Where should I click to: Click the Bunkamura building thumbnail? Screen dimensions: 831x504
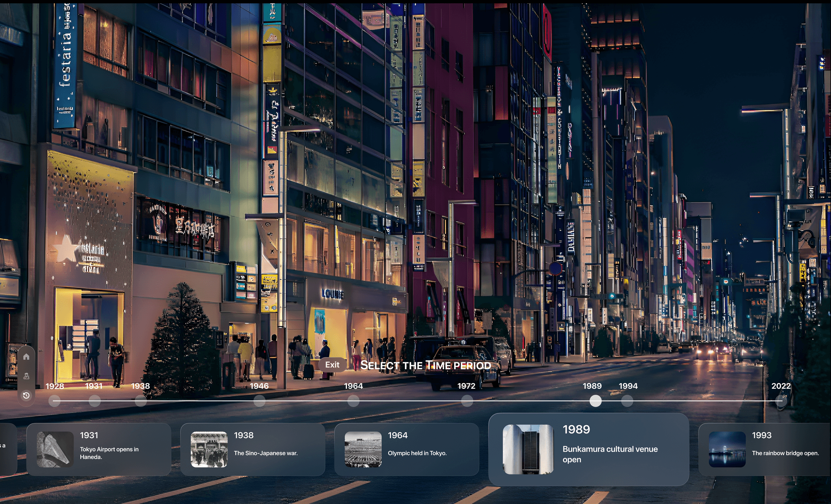tap(528, 449)
